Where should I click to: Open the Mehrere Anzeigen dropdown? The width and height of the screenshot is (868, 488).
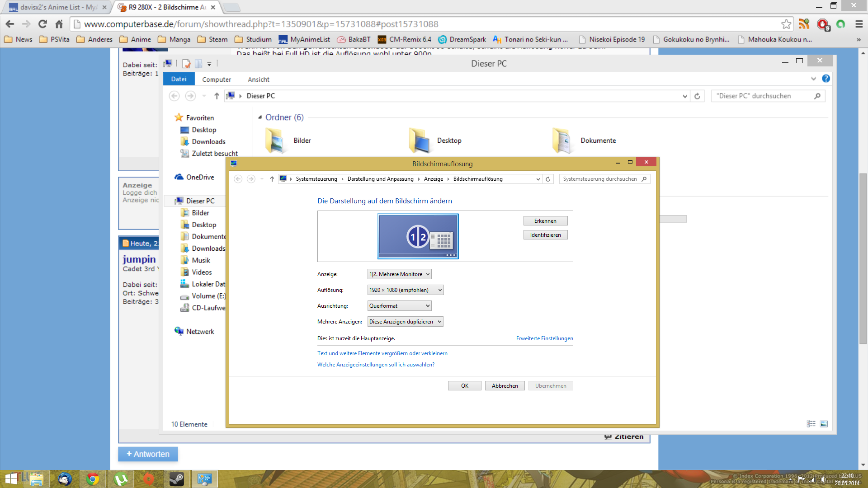pos(405,322)
